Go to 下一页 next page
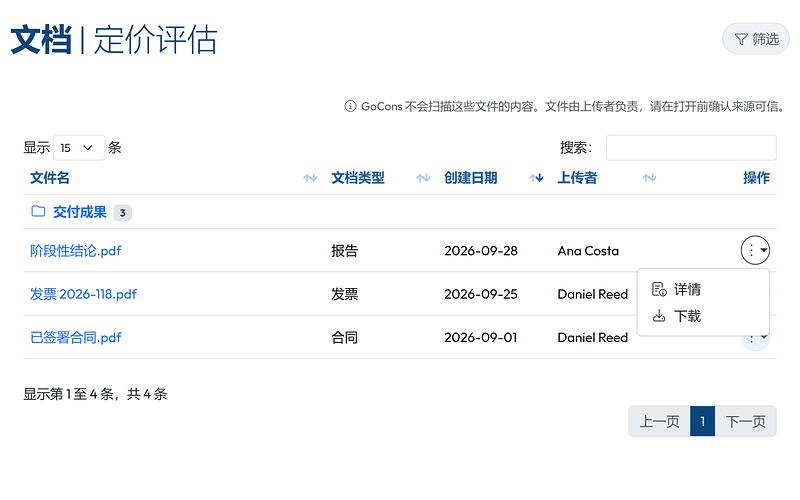The width and height of the screenshot is (800, 500). pyautogui.click(x=745, y=421)
